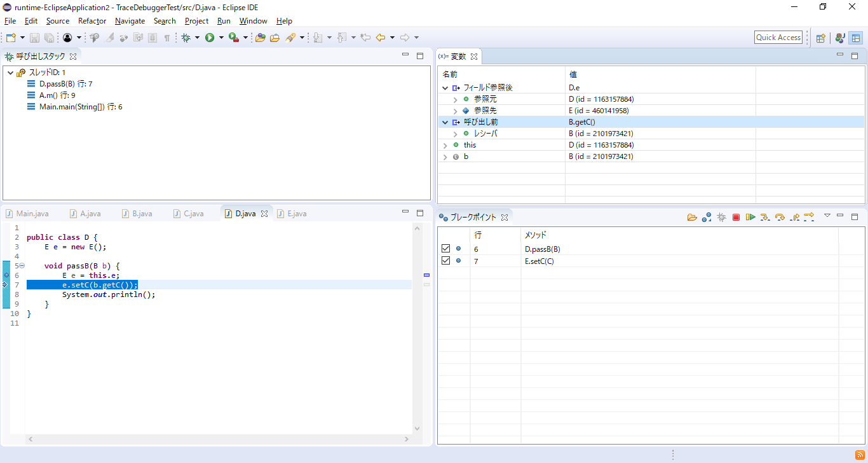Open the Run dropdown arrow in toolbar
Screen dimensions: 868x463
tap(221, 38)
